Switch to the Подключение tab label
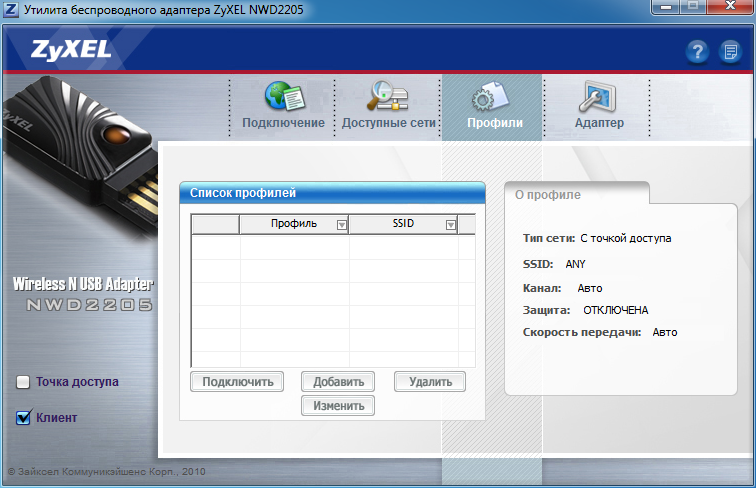Viewport: 756px width, 488px height. (x=284, y=123)
